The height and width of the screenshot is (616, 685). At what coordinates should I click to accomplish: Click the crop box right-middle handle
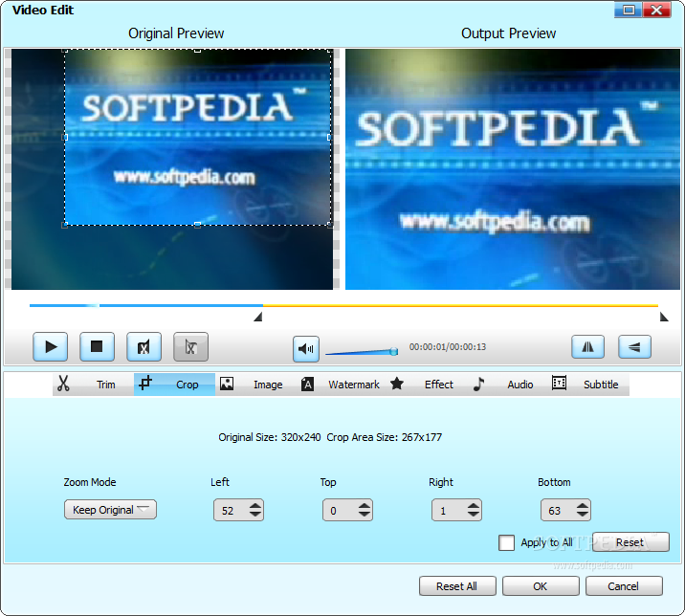point(329,137)
